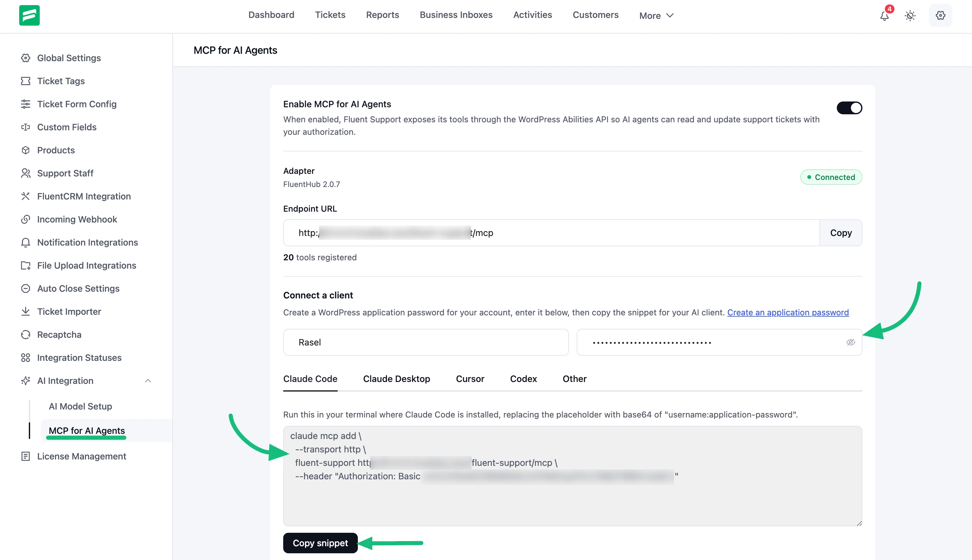The width and height of the screenshot is (972, 560).
Task: Open Business Inboxes
Action: 456,15
